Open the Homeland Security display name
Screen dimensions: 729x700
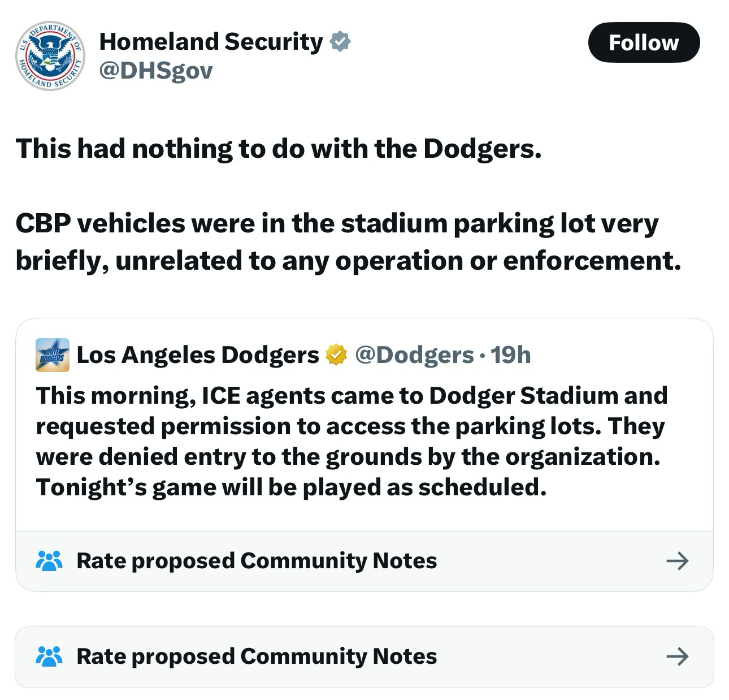(211, 42)
